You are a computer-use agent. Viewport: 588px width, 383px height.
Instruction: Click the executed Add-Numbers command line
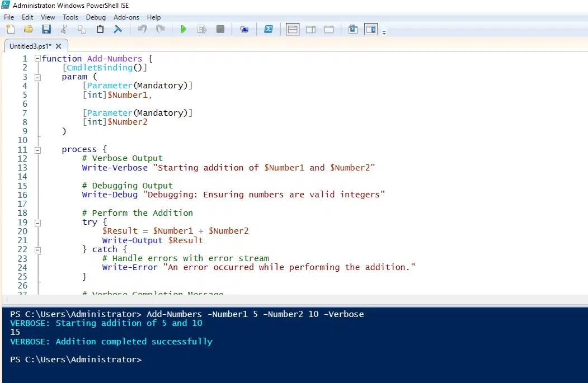coord(255,314)
